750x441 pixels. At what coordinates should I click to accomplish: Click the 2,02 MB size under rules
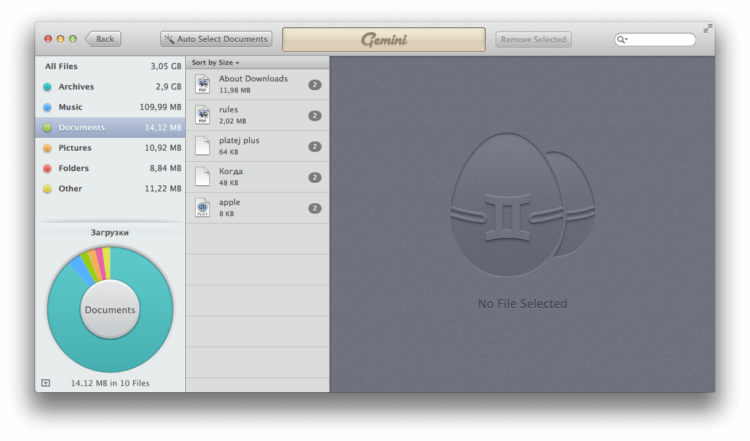pos(232,121)
